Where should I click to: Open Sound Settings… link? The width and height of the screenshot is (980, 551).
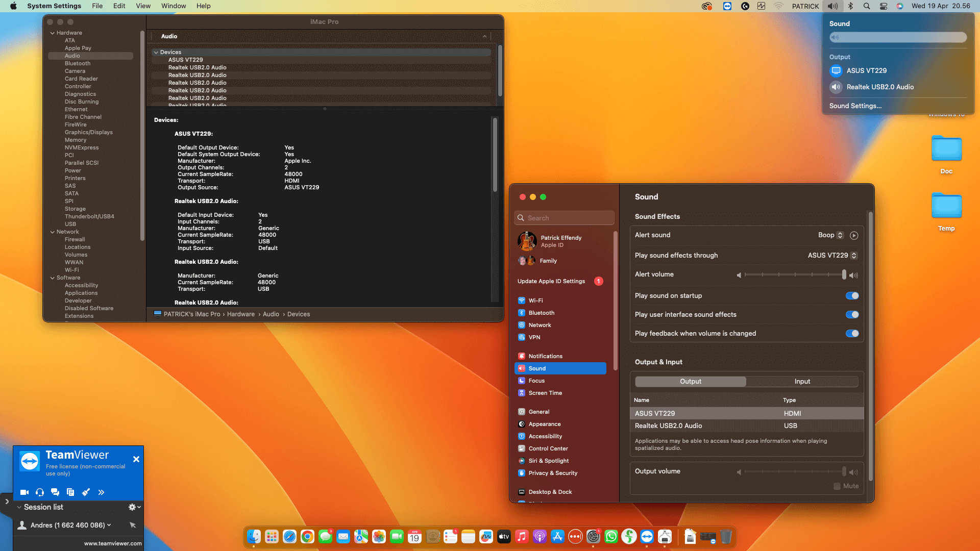[855, 106]
